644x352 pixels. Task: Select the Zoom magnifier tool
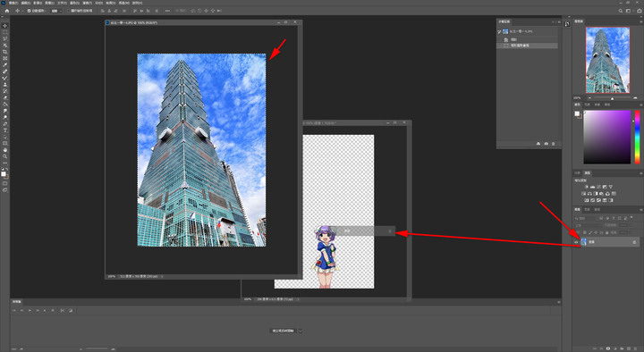[5, 156]
